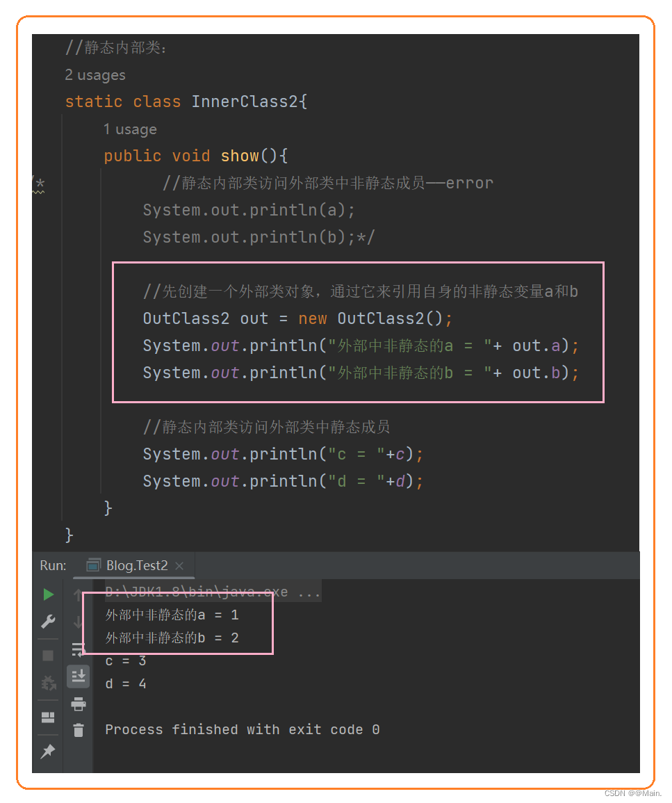
Task: Clear all console output with trash icon
Action: click(x=79, y=730)
